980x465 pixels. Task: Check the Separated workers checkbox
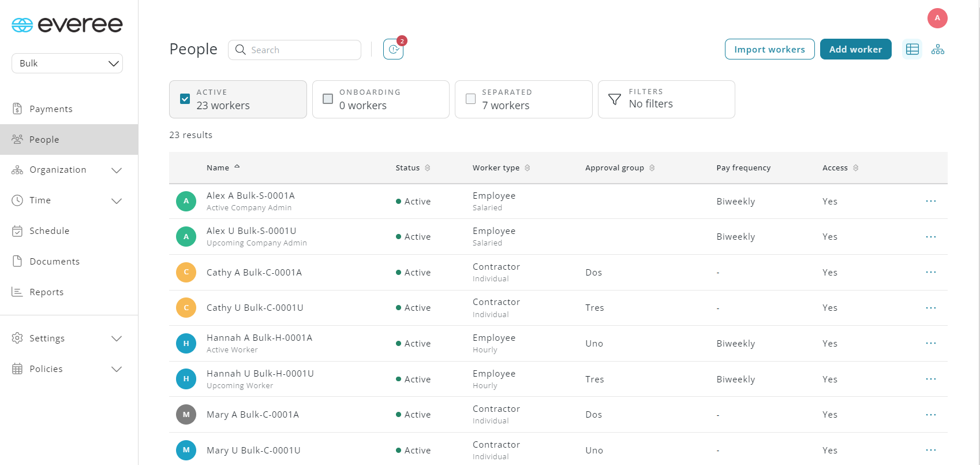coord(471,99)
